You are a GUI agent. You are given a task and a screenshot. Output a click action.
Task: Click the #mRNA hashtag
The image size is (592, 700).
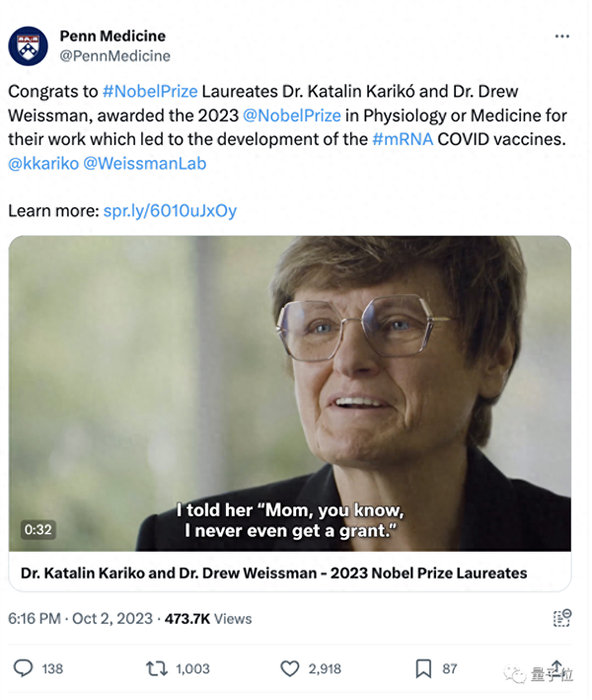click(x=403, y=138)
